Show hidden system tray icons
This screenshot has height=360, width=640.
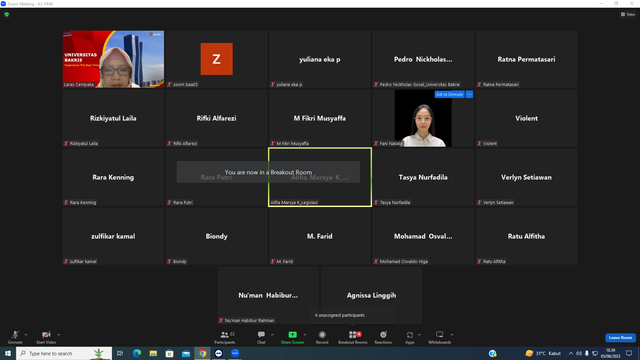click(571, 353)
